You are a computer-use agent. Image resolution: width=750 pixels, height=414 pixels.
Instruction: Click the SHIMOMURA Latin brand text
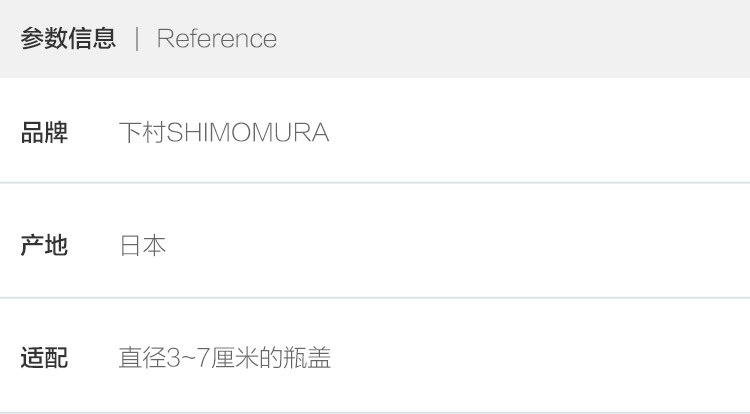(x=248, y=132)
